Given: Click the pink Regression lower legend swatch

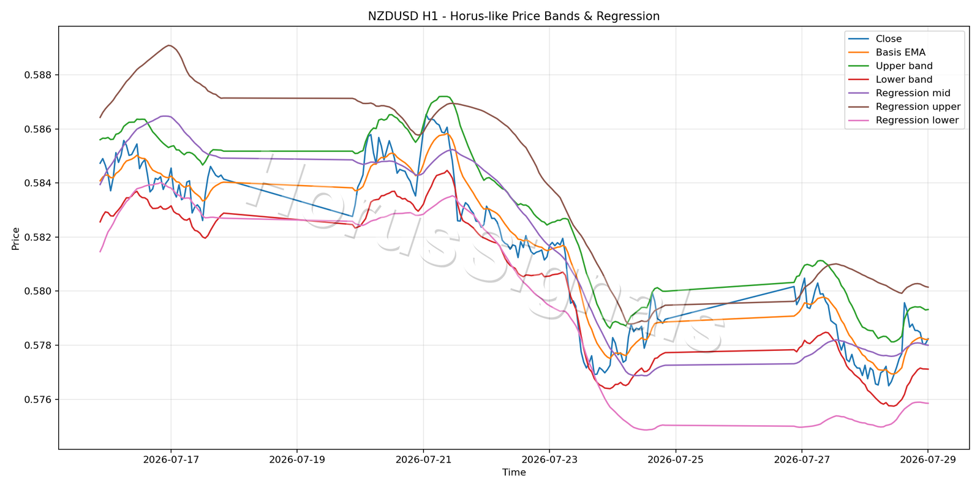Looking at the screenshot, I should point(859,121).
